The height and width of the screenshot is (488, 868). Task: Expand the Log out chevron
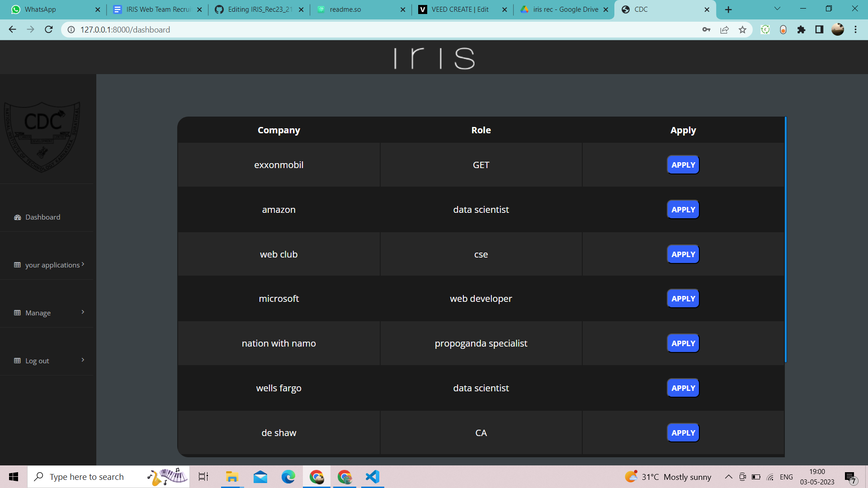coord(83,360)
